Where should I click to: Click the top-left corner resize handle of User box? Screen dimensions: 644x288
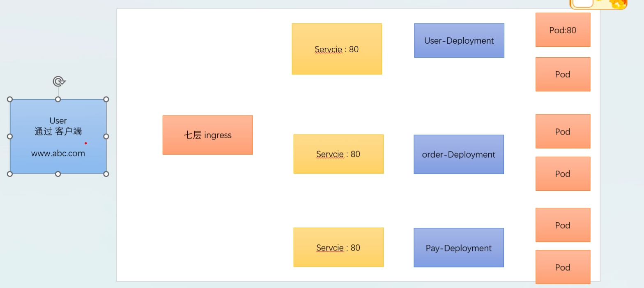[10, 99]
